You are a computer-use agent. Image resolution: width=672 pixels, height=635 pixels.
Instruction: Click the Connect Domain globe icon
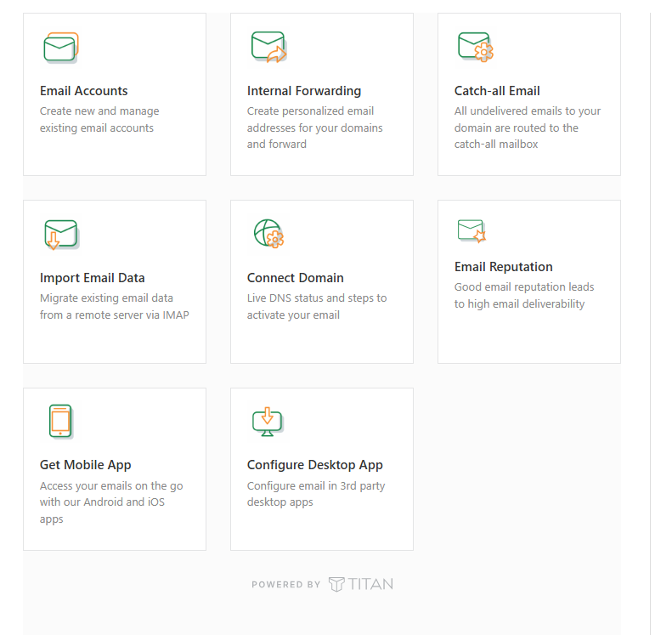click(268, 234)
